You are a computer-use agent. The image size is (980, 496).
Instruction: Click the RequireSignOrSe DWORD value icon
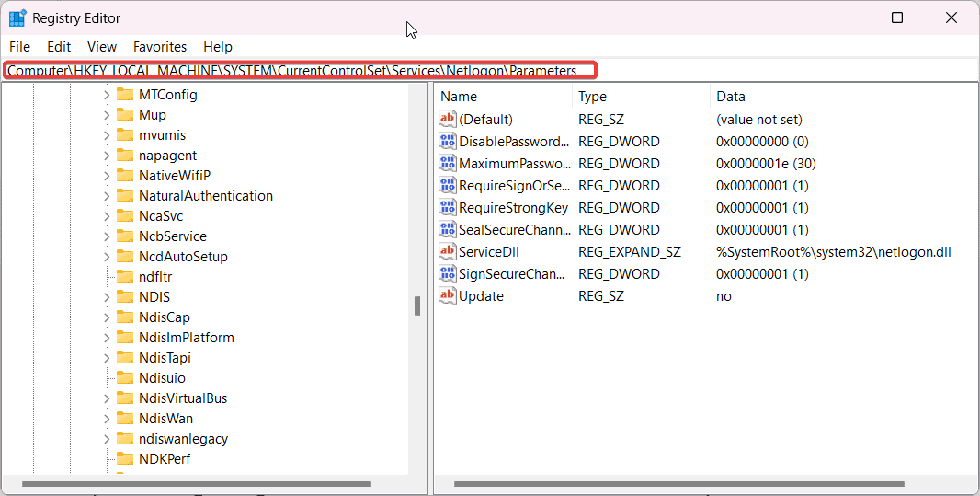tap(448, 185)
